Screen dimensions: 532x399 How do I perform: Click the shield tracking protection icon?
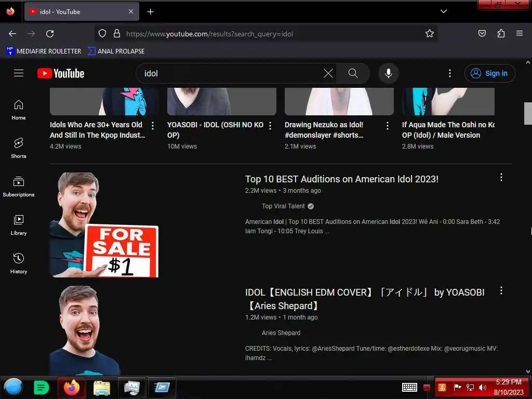tap(102, 34)
